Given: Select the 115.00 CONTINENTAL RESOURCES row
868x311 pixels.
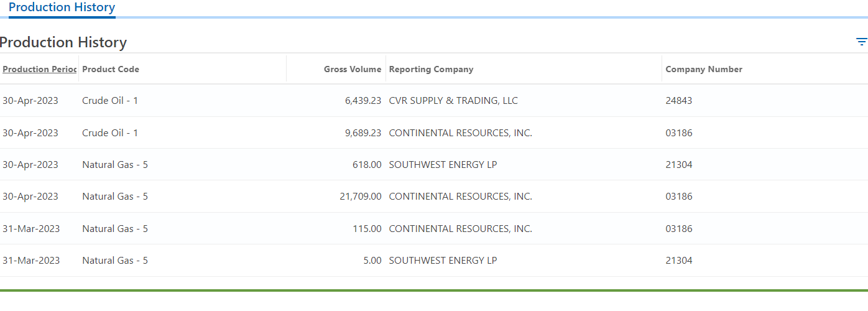Looking at the screenshot, I should [x=434, y=228].
